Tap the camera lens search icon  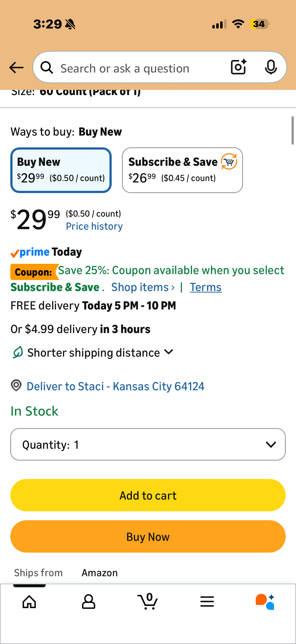pos(239,67)
